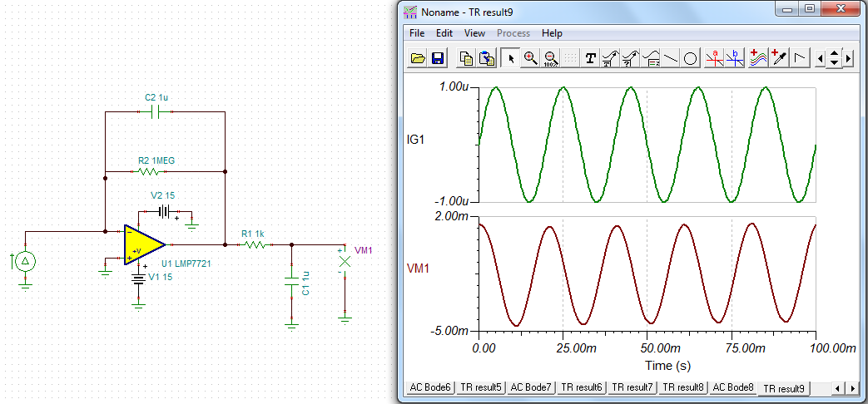Select the draw line tool
The width and height of the screenshot is (868, 404).
[x=671, y=58]
